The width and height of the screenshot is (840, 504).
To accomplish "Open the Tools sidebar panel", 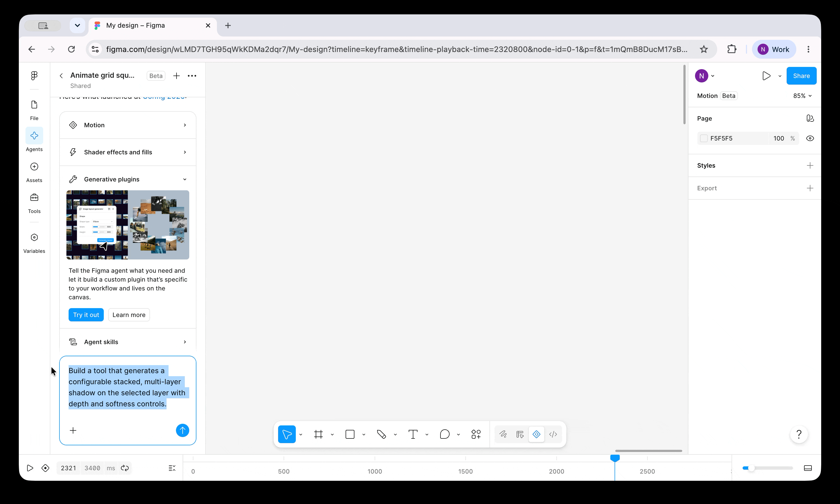I will 34,203.
